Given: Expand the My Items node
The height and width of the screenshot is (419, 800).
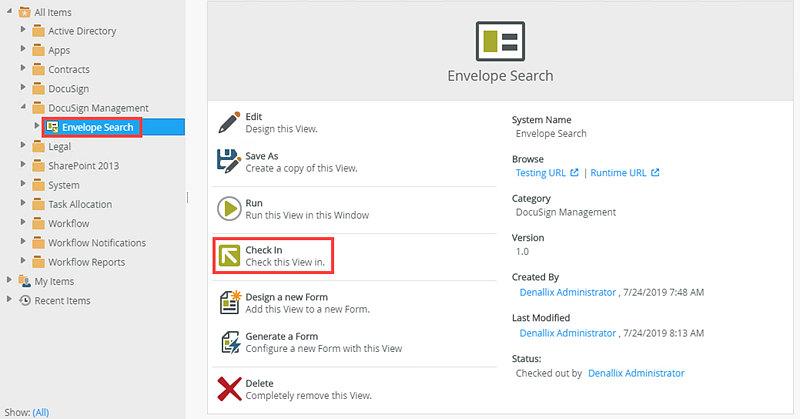Looking at the screenshot, I should [10, 281].
